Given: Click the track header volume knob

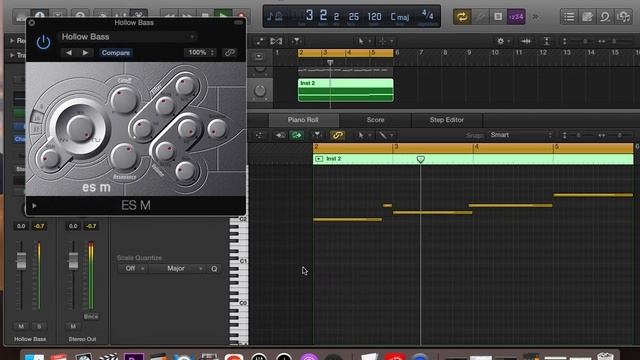Looking at the screenshot, I should coord(260,91).
